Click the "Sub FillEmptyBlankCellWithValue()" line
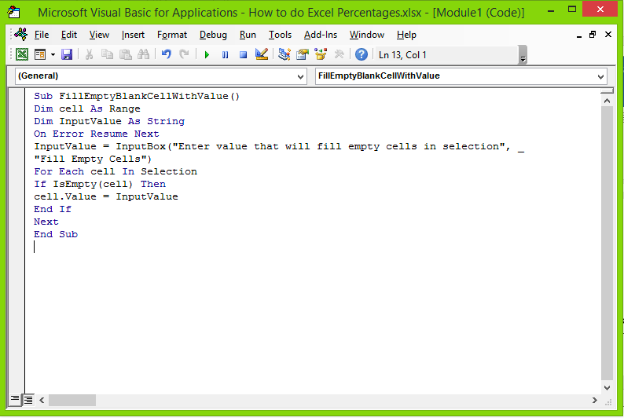 point(136,96)
